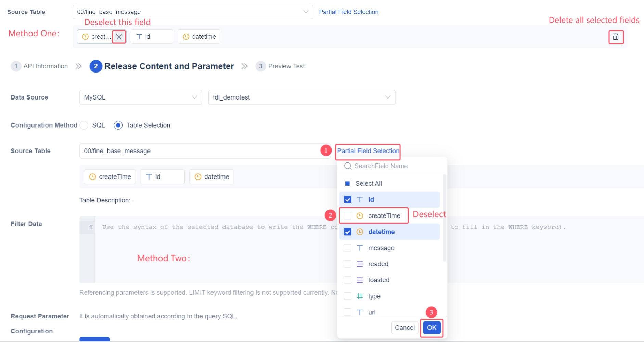Click the field list popup scrollbar

[x=445, y=218]
